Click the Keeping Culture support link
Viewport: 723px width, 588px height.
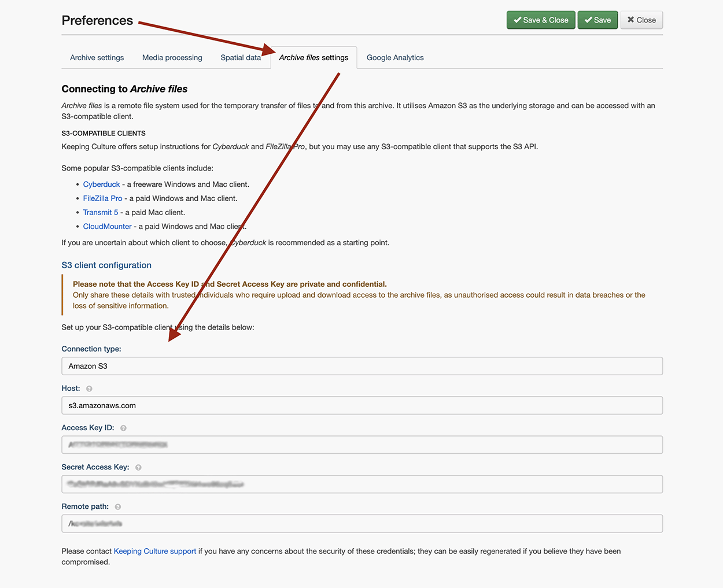[x=155, y=551]
